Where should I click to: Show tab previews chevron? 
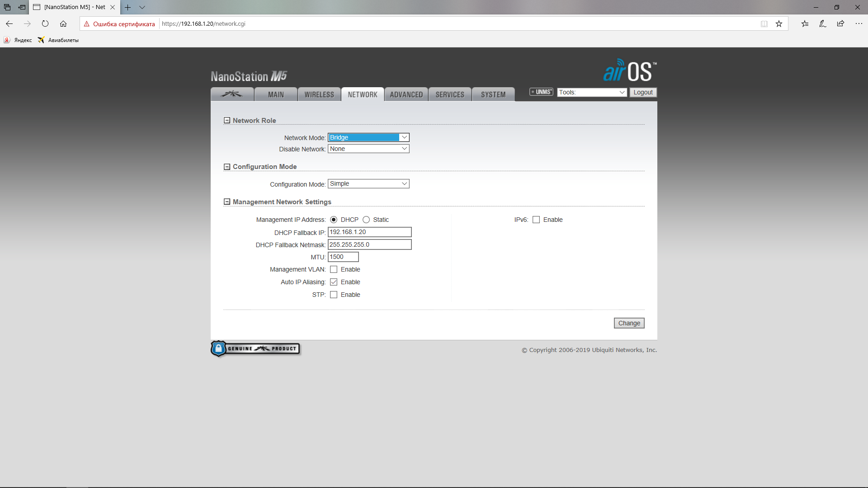142,7
